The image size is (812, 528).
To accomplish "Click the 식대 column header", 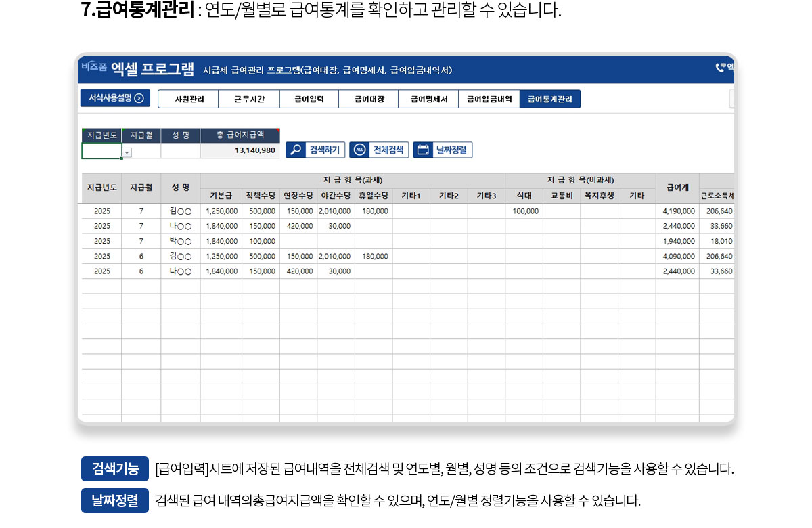I will (524, 196).
